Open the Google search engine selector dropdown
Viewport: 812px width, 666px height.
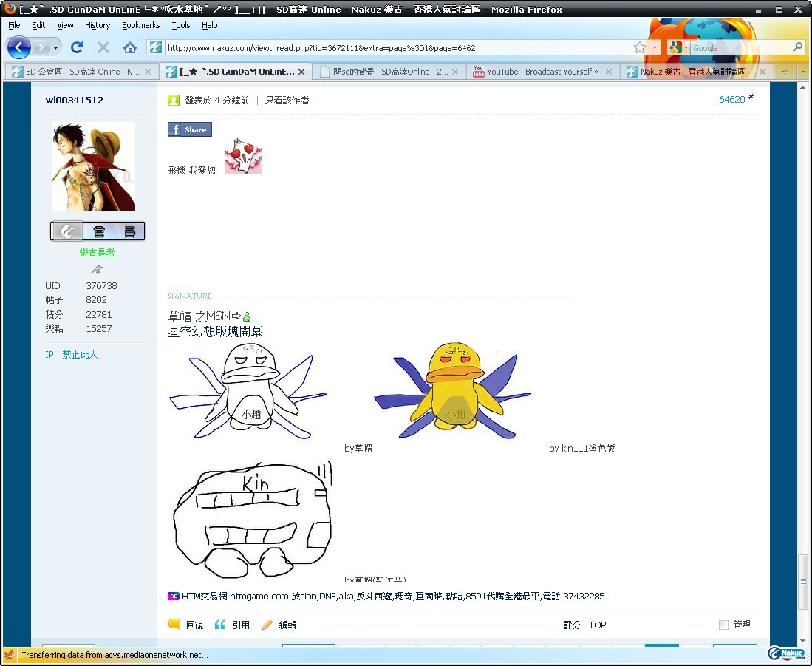(678, 47)
